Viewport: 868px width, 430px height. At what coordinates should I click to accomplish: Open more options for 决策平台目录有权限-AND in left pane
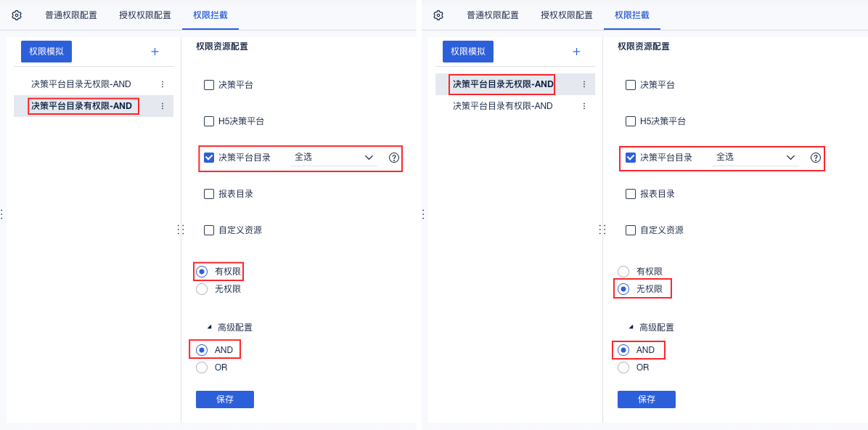click(162, 106)
